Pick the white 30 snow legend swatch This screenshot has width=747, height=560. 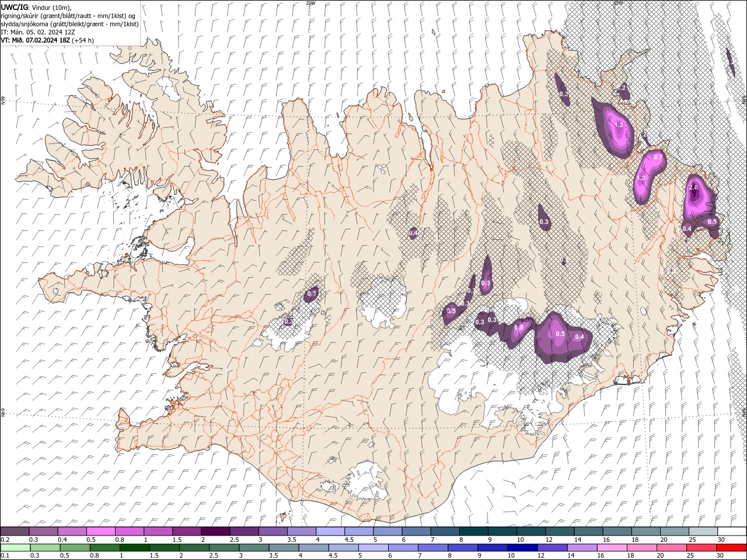click(732, 531)
